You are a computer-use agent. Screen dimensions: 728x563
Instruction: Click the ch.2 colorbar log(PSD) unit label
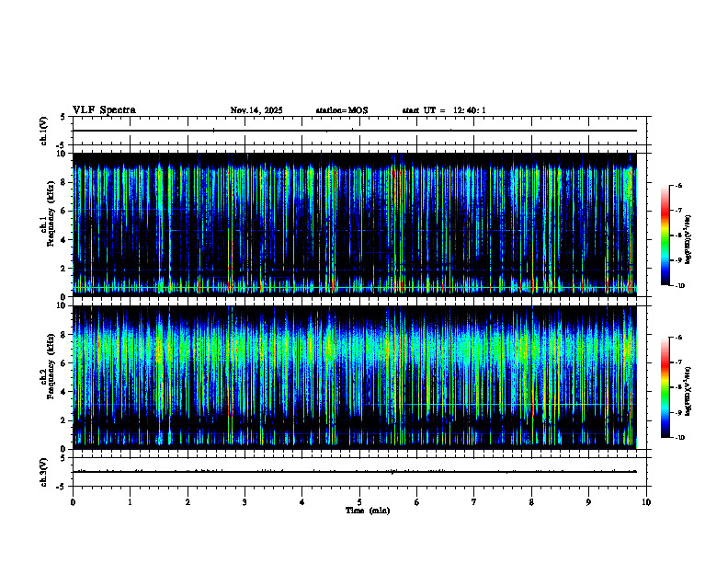tap(688, 392)
